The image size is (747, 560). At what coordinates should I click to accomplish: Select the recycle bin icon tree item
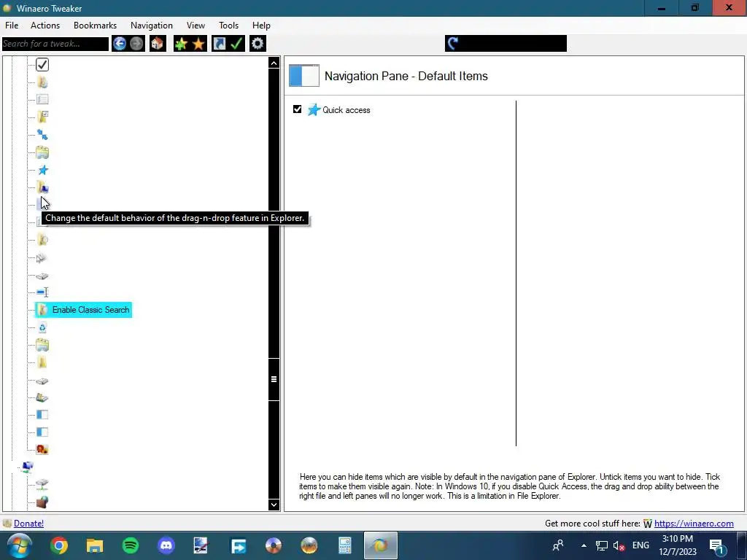(42, 327)
